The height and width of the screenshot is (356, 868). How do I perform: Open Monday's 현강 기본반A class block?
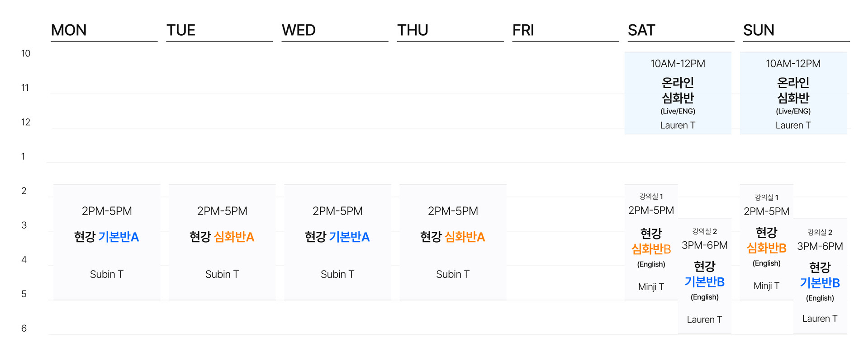(107, 242)
